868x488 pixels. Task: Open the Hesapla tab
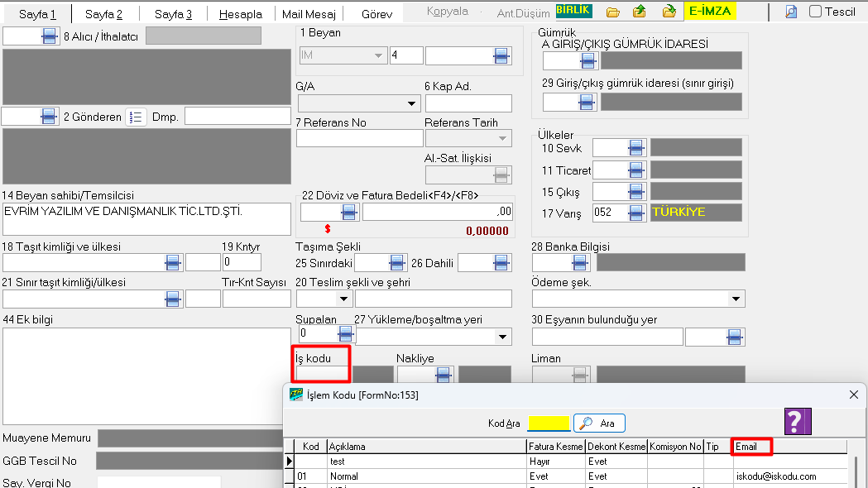point(241,14)
